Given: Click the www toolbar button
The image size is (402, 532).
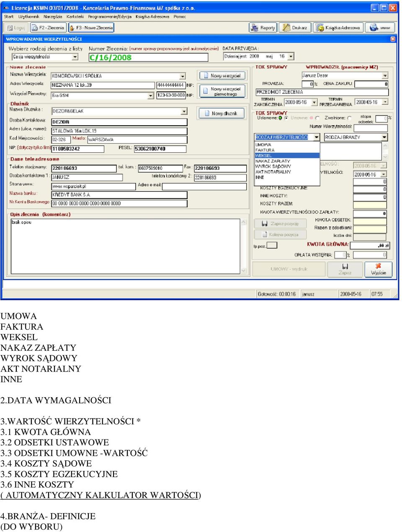Looking at the screenshot, I should (380, 28).
